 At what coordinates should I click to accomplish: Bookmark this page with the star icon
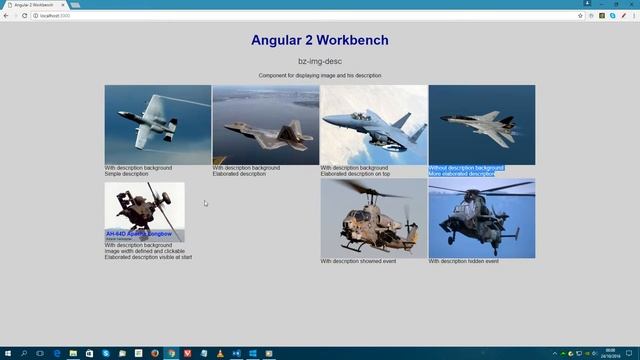(x=580, y=16)
